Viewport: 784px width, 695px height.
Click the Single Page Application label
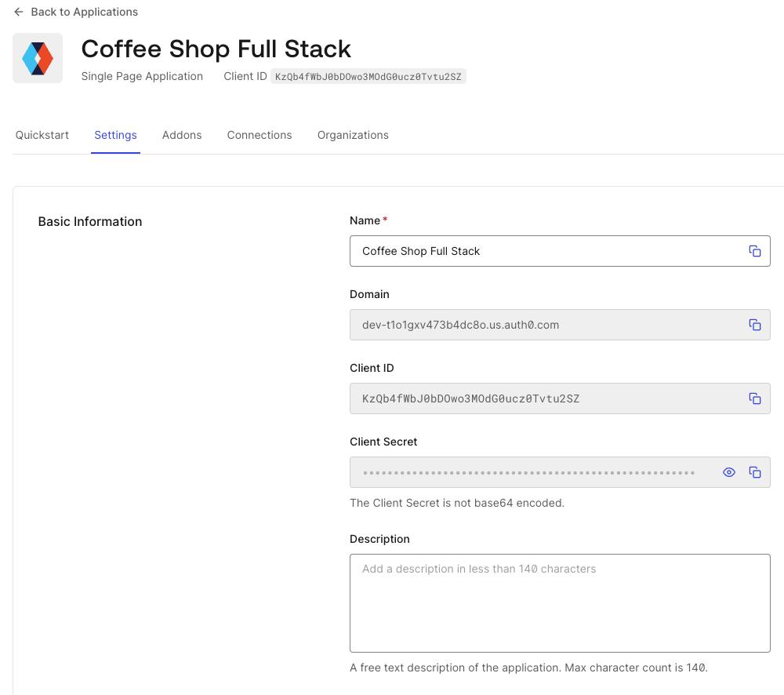pyautogui.click(x=142, y=77)
